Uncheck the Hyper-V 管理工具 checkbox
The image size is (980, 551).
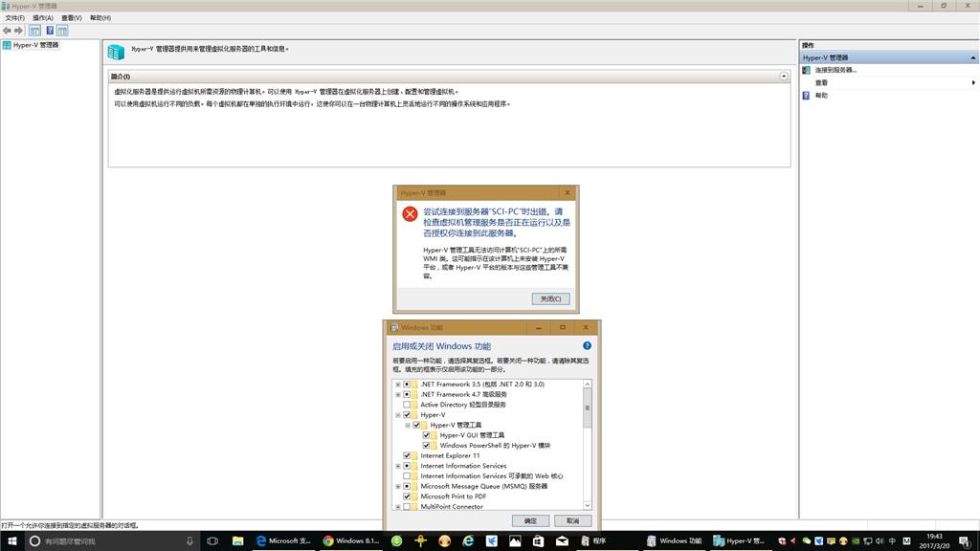point(417,425)
